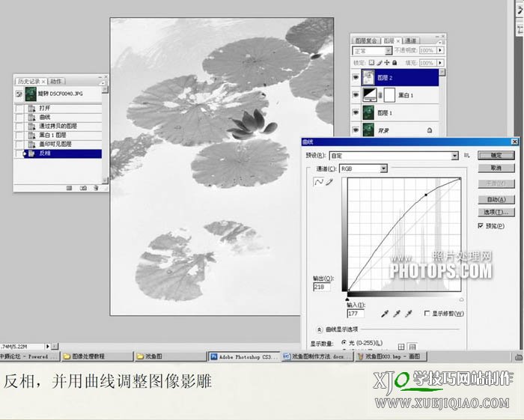This screenshot has height=420, width=524.
Task: Click the 黑白 1 adjustment layer icon
Action: [370, 95]
